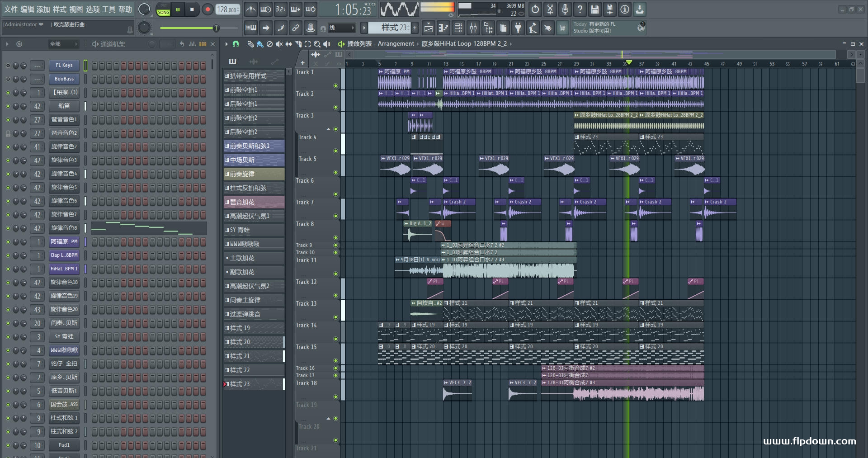Open the 样式 (Patterns) menu
This screenshot has height=458, width=868.
point(60,9)
